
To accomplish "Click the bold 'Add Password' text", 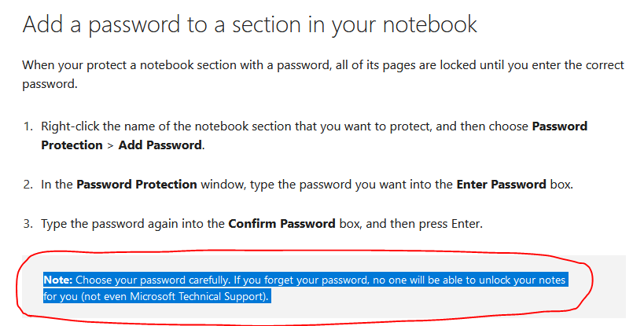I will pos(160,145).
